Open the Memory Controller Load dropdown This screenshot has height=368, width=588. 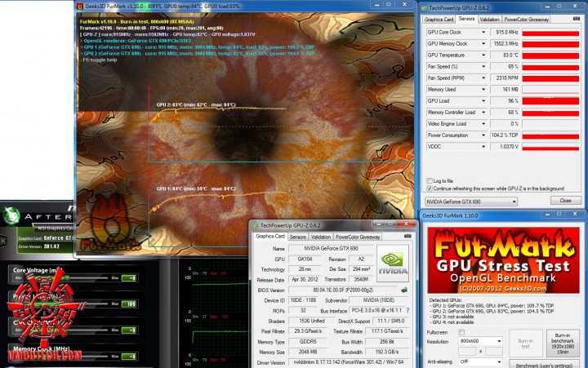tap(483, 113)
